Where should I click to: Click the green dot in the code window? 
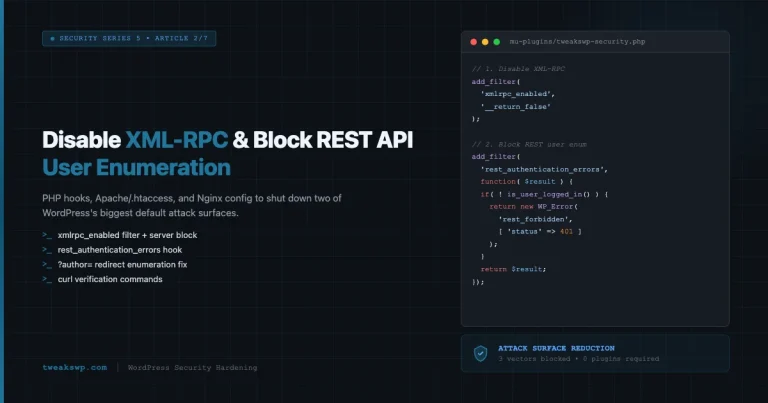497,42
